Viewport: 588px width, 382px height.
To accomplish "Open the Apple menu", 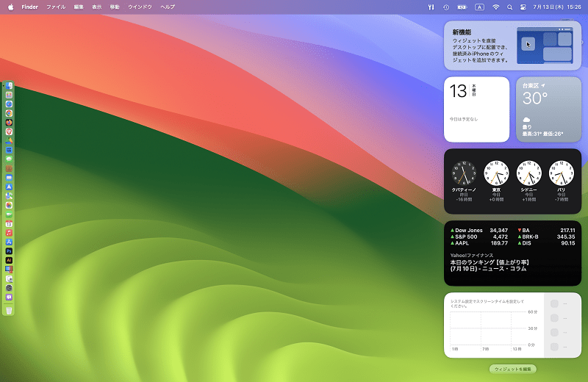I will tap(10, 7).
